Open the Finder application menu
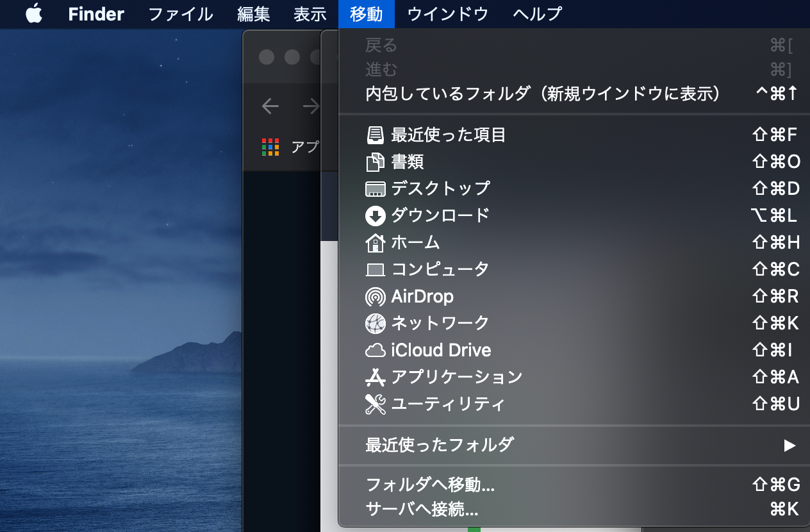 [x=96, y=14]
